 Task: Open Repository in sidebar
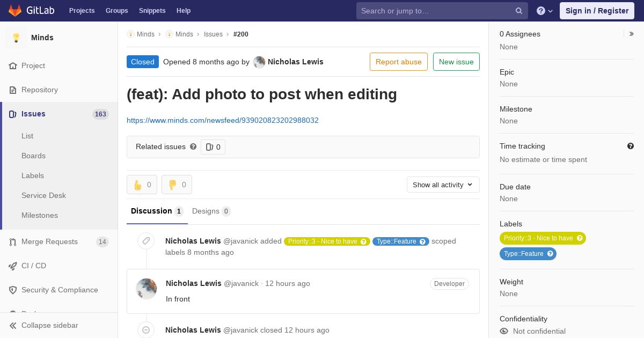click(40, 90)
